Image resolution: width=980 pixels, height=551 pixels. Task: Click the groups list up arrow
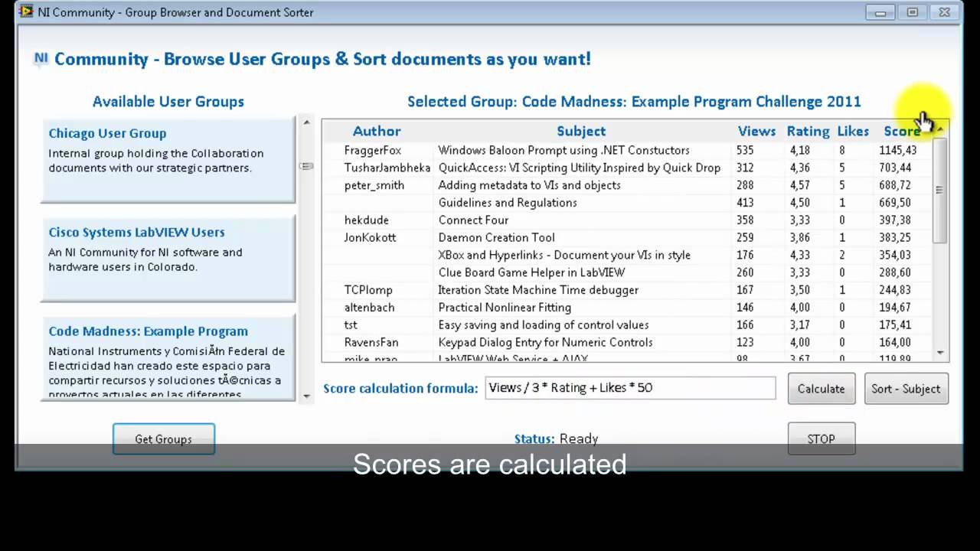306,122
